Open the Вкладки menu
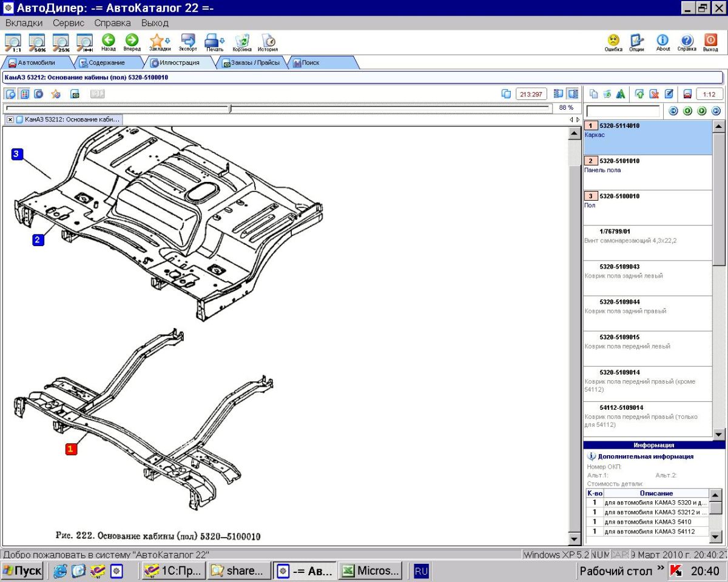The height and width of the screenshot is (582, 728). click(24, 23)
